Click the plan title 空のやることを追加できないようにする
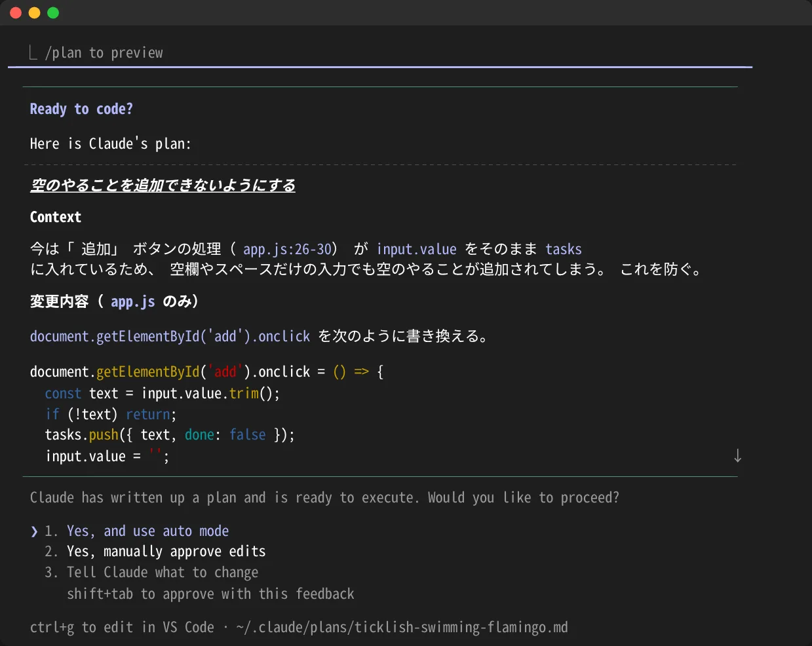 tap(163, 185)
